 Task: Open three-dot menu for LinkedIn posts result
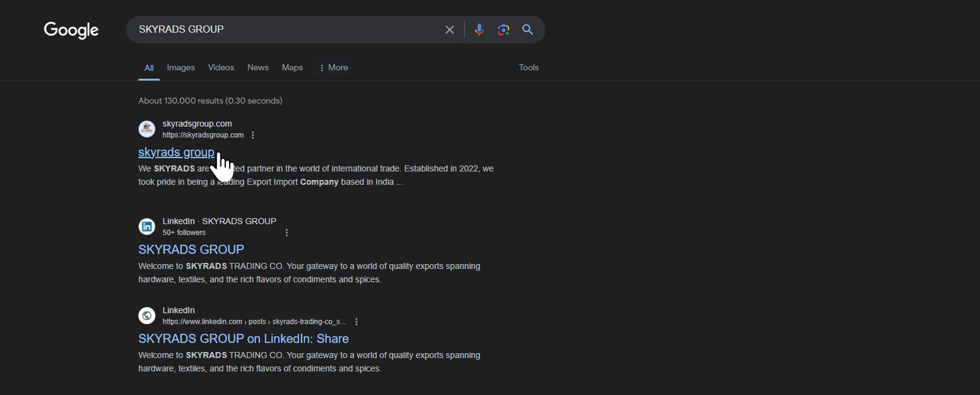click(357, 322)
